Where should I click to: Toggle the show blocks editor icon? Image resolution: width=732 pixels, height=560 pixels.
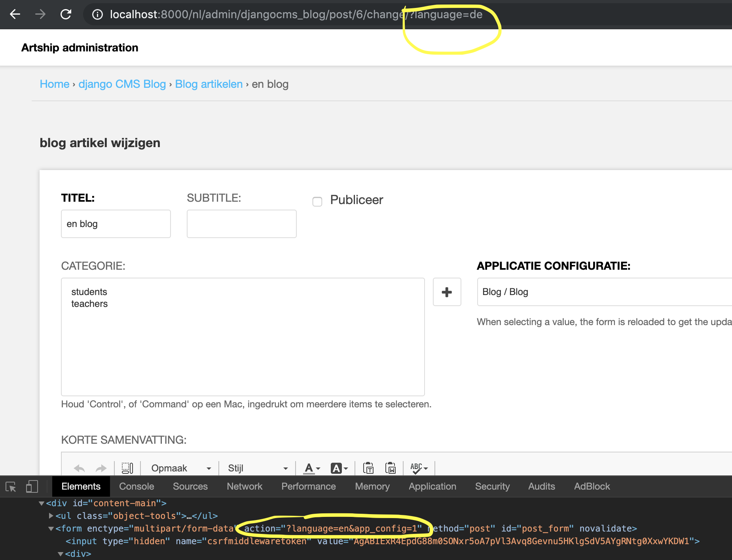click(x=127, y=468)
